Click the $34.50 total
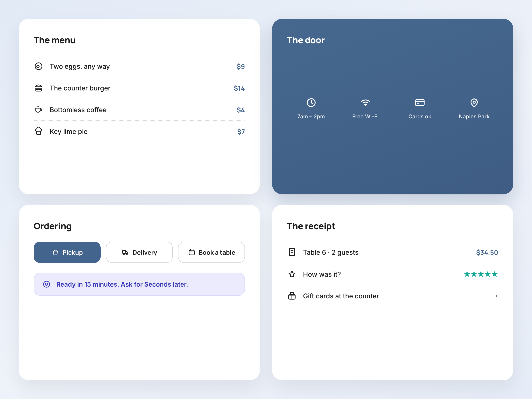 pos(487,252)
